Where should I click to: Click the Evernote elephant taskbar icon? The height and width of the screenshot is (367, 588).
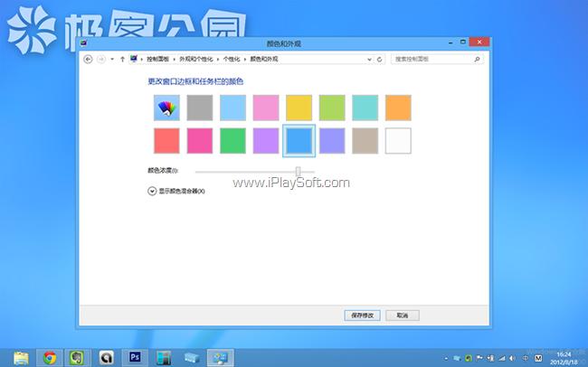pyautogui.click(x=78, y=357)
